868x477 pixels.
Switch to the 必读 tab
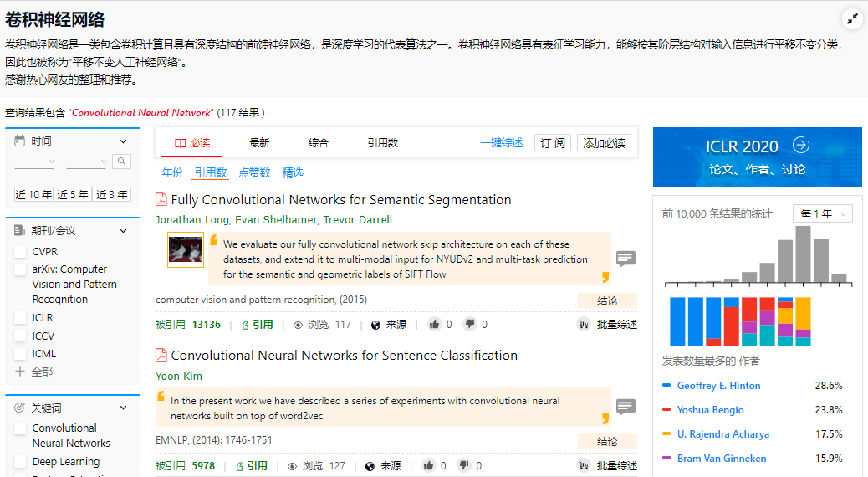point(192,143)
